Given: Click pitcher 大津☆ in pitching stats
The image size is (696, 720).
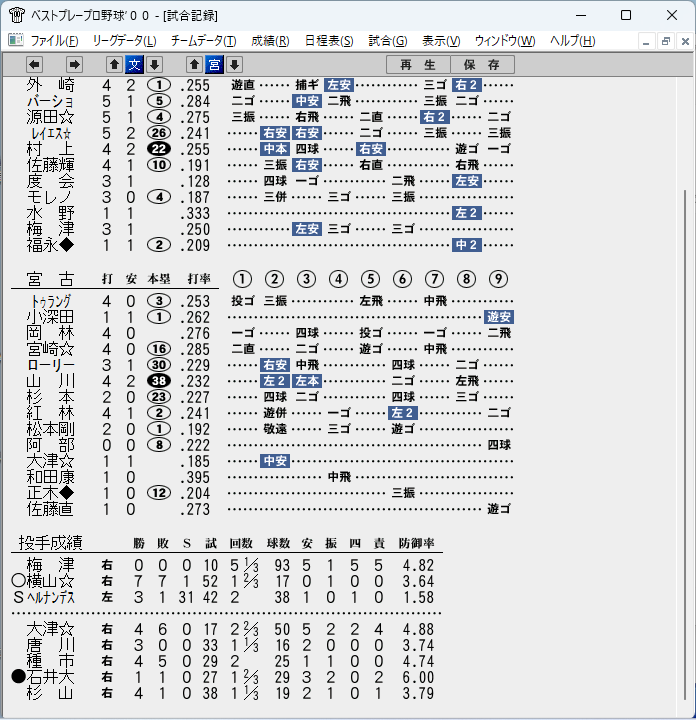Looking at the screenshot, I should (50, 629).
